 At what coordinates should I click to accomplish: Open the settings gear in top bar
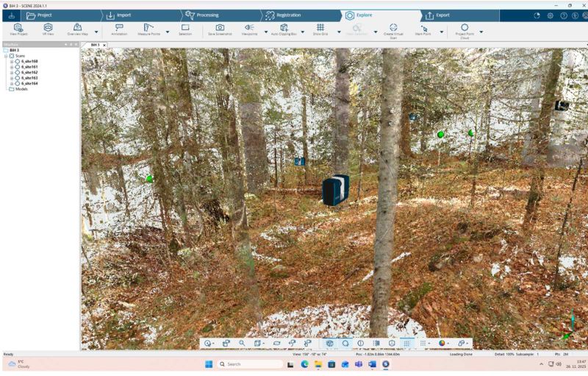(x=550, y=15)
